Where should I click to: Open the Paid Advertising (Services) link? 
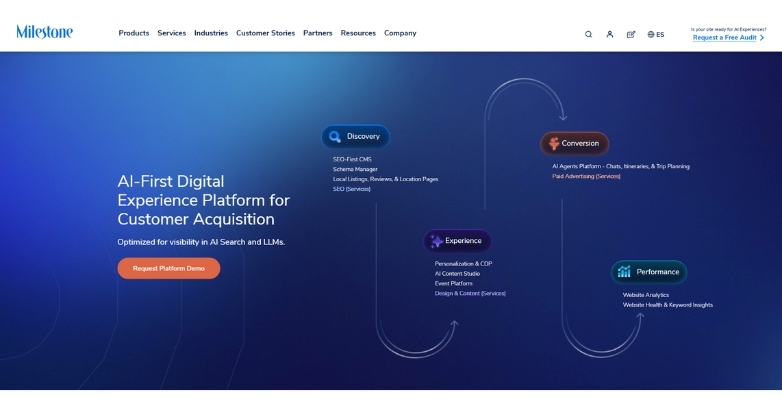[x=586, y=177]
